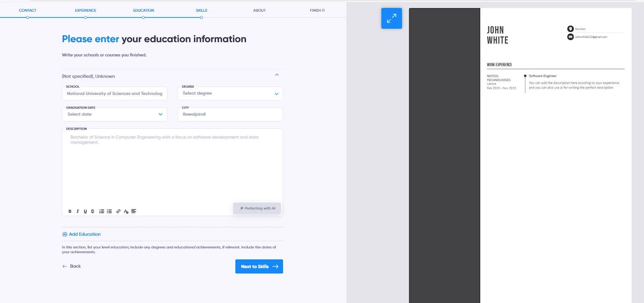This screenshot has width=644, height=303.
Task: Go to the Experience step
Action: click(86, 10)
